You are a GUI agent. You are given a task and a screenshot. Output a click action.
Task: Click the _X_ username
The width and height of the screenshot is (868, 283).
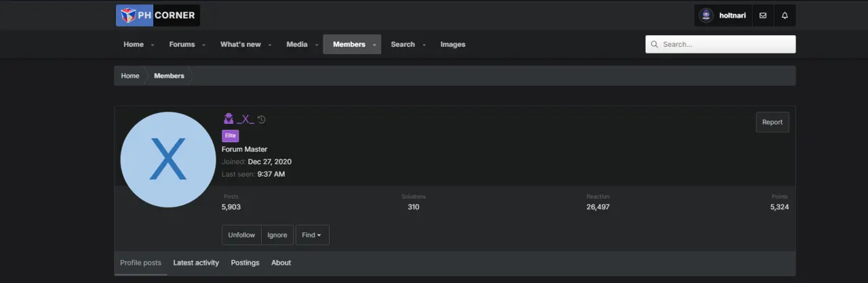[245, 119]
